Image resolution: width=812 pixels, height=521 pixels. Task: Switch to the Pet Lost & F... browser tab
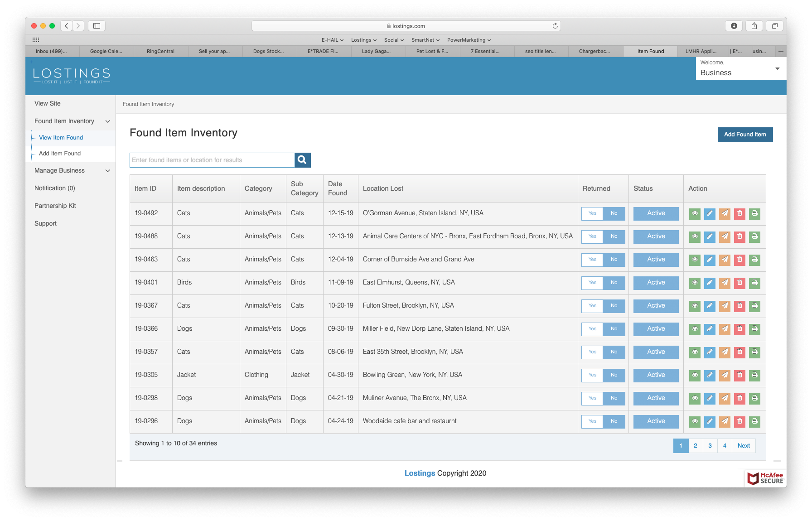point(432,51)
